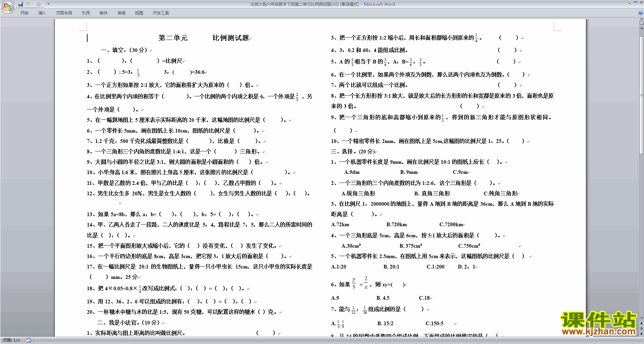Switch to the 页面布局 tab

64,13
